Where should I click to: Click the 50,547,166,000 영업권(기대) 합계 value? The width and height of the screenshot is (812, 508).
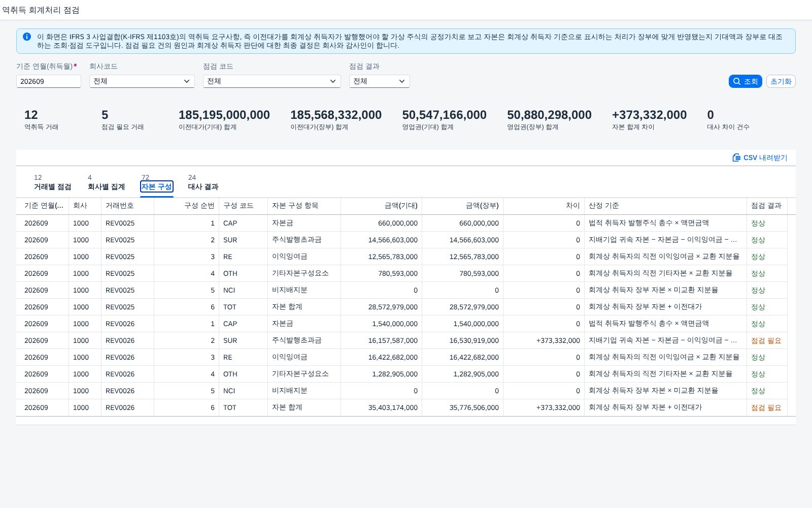click(444, 115)
